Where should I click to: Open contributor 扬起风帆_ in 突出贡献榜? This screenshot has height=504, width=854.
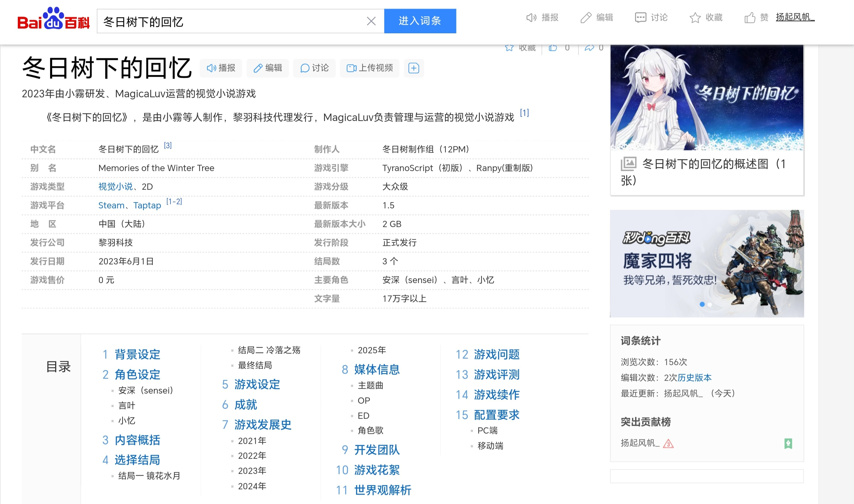click(640, 443)
